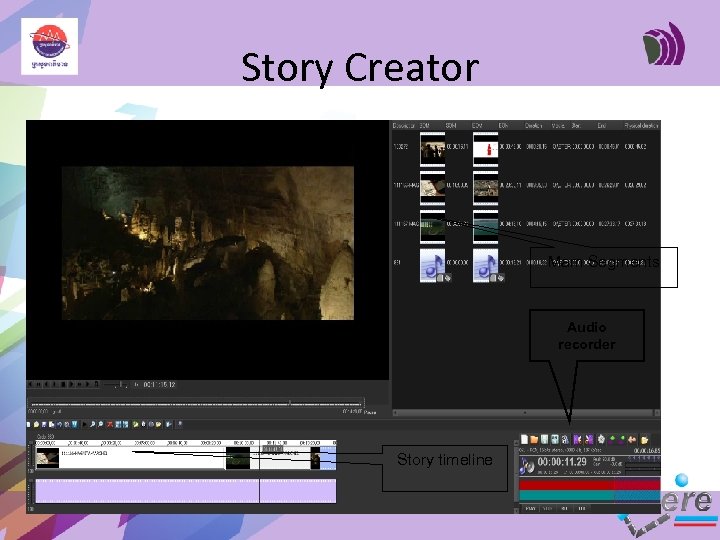720x540 pixels.
Task: Click the go-to-start button in video player controls
Action: (x=30, y=384)
